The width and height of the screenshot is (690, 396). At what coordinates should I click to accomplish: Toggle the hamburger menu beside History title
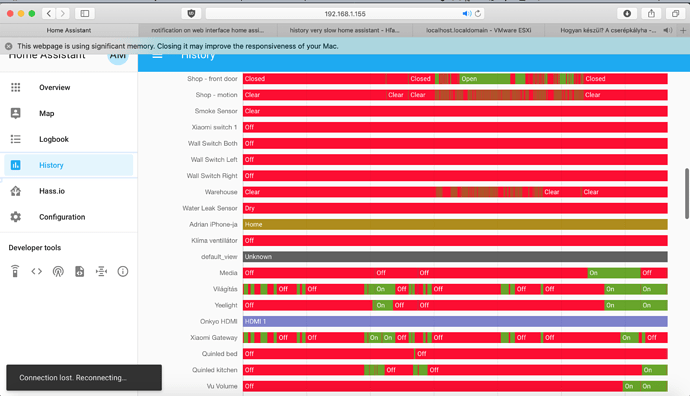[157, 56]
